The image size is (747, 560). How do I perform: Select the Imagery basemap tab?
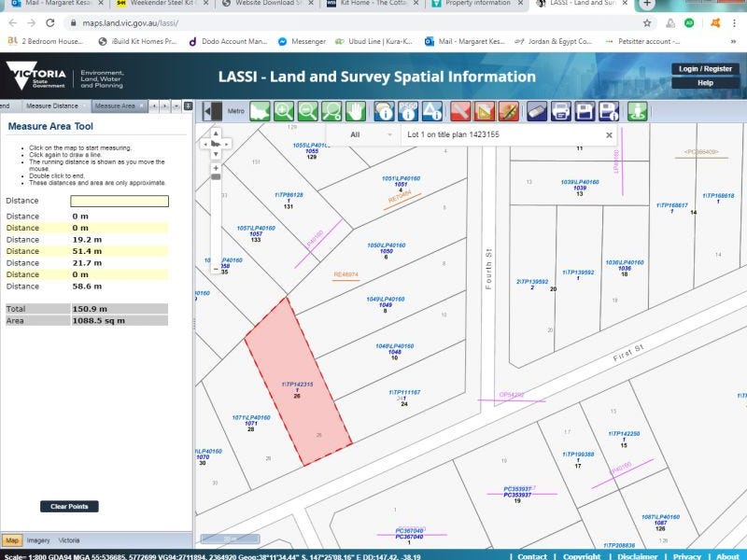pyautogui.click(x=38, y=540)
